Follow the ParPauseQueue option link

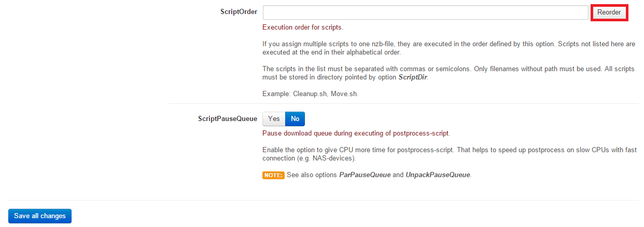coord(365,175)
